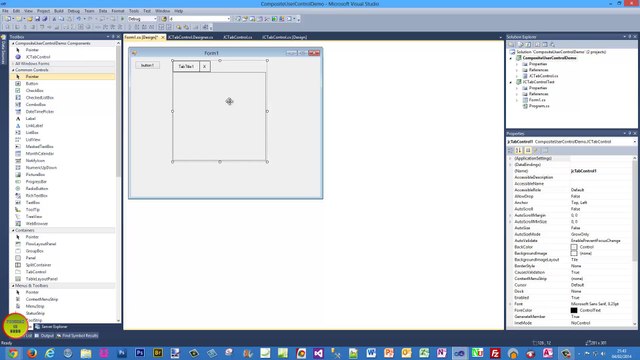Viewport: 640px width, 360px height.
Task: Close the Form1.cs [Design] tab
Action: tap(162, 37)
